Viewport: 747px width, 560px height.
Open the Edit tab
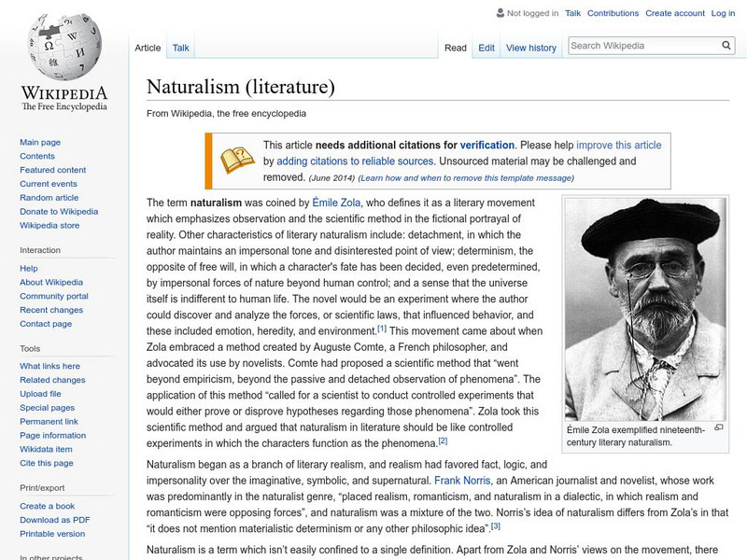(487, 47)
